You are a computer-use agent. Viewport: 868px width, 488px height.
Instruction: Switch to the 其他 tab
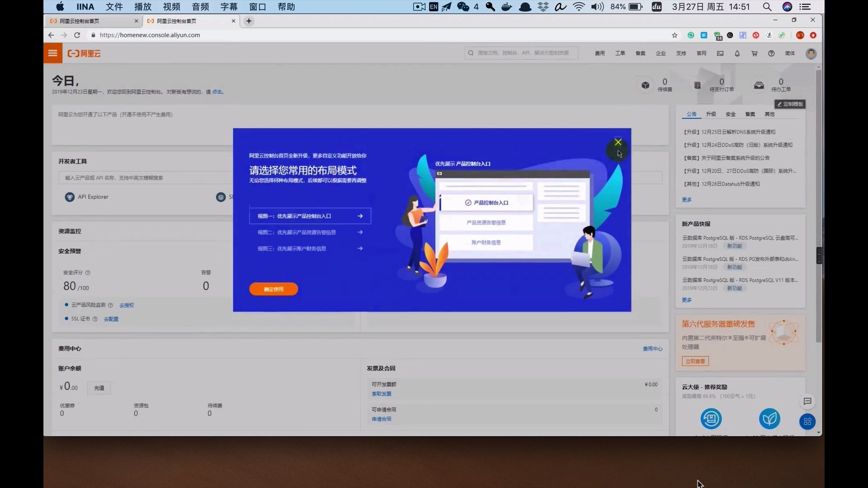[x=769, y=114]
